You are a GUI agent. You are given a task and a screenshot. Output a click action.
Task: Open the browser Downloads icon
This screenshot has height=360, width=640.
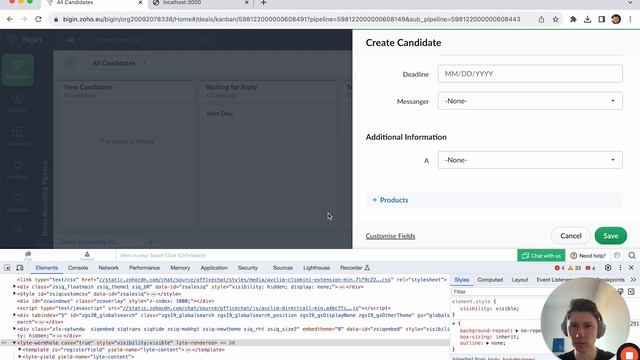[587, 19]
